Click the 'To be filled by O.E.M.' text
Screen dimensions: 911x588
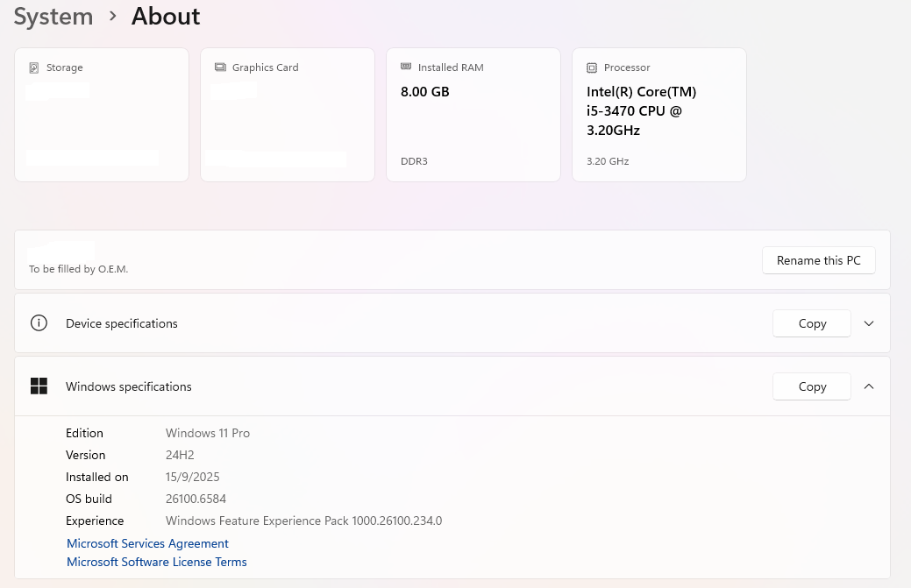[x=78, y=269]
